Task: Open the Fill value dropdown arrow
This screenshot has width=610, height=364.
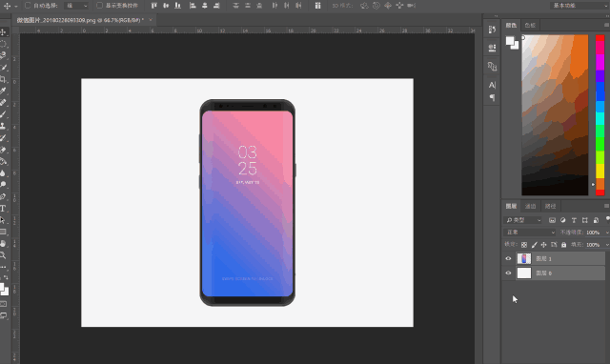Action: click(607, 245)
